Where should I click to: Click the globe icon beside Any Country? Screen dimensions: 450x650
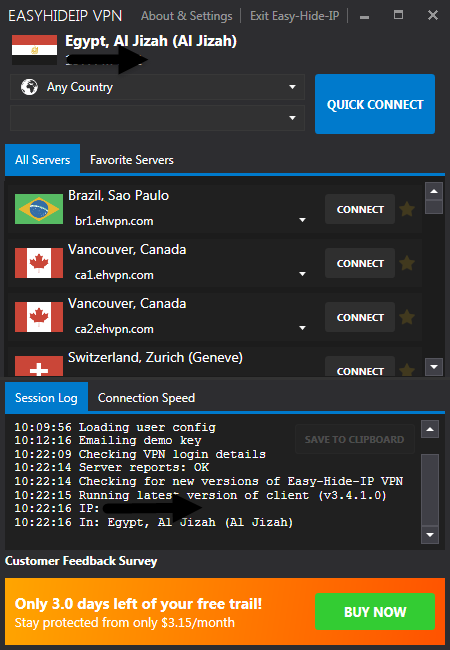click(29, 87)
